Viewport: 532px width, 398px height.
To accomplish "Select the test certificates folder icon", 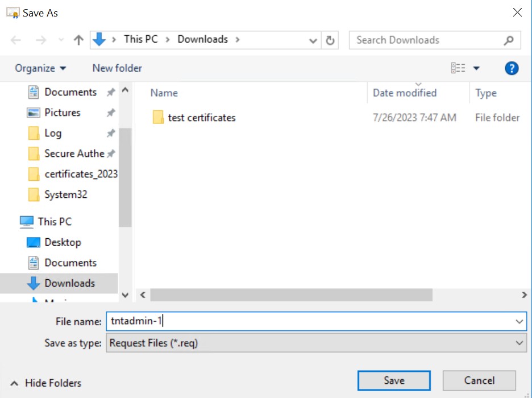I will coord(158,117).
